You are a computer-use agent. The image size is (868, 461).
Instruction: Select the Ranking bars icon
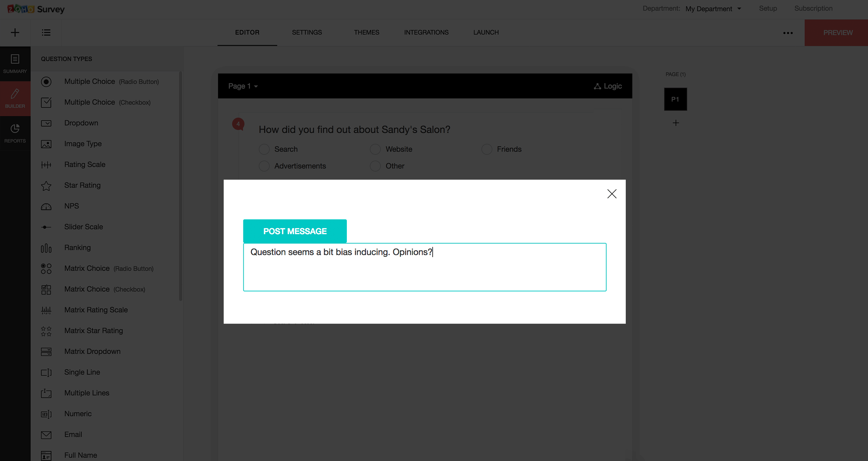point(46,248)
